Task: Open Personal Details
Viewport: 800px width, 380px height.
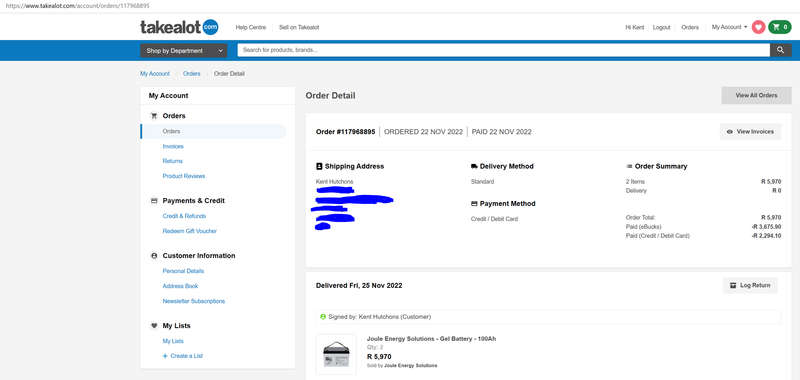Action: tap(183, 271)
